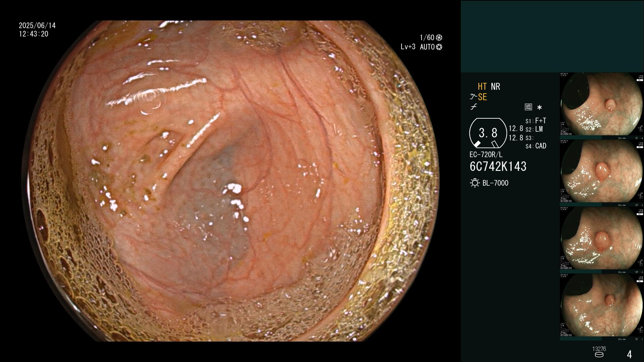Click the BL-7000 light source label
The width and height of the screenshot is (644, 362).
tap(495, 183)
